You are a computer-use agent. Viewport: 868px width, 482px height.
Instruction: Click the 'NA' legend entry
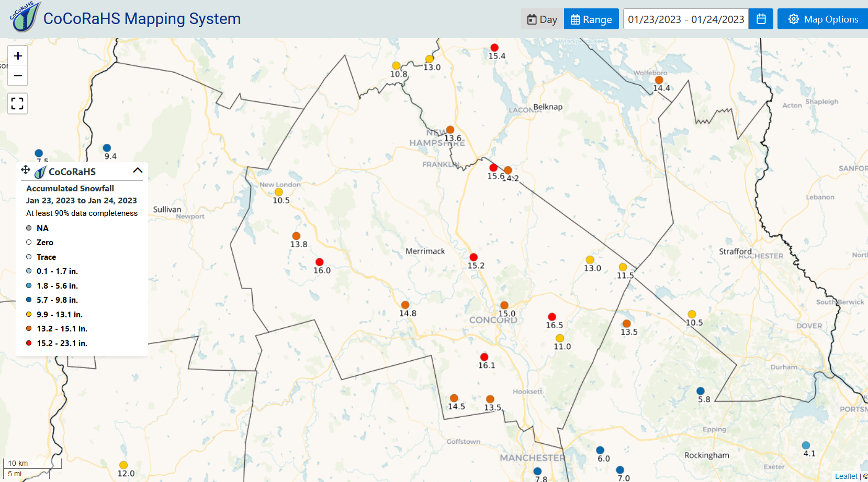(42, 228)
